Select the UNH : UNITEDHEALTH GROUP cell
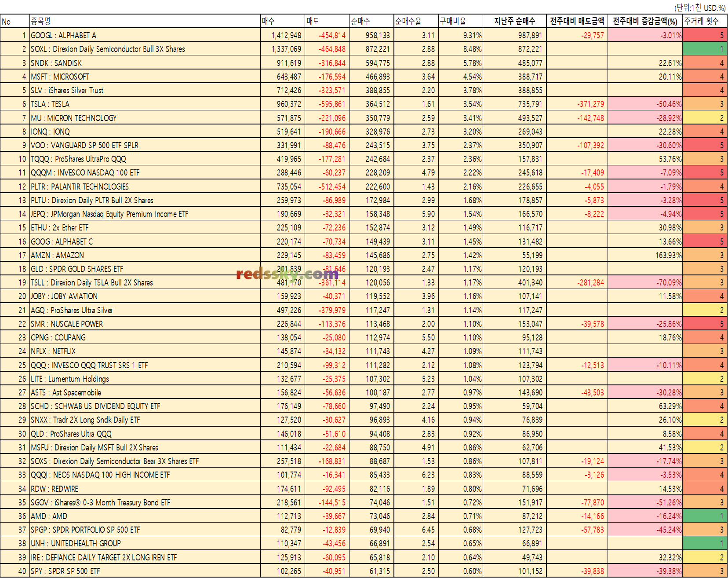Viewport: 728px width, 578px height. point(145,543)
